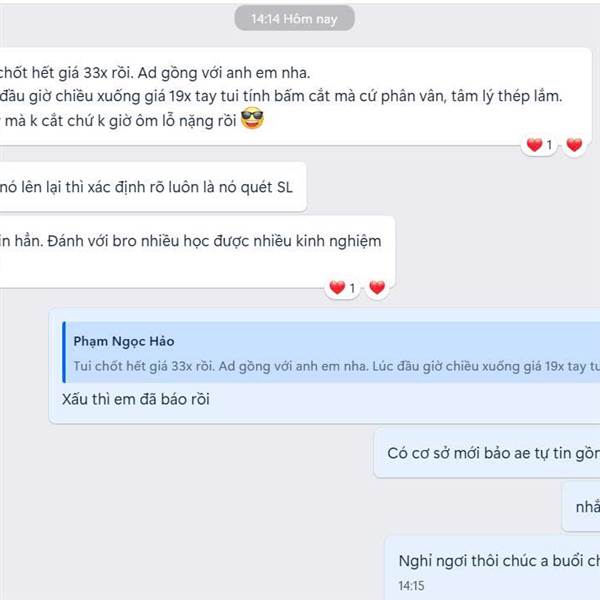The image size is (600, 600).
Task: Click sunglasses emoji in first message
Action: (x=252, y=119)
